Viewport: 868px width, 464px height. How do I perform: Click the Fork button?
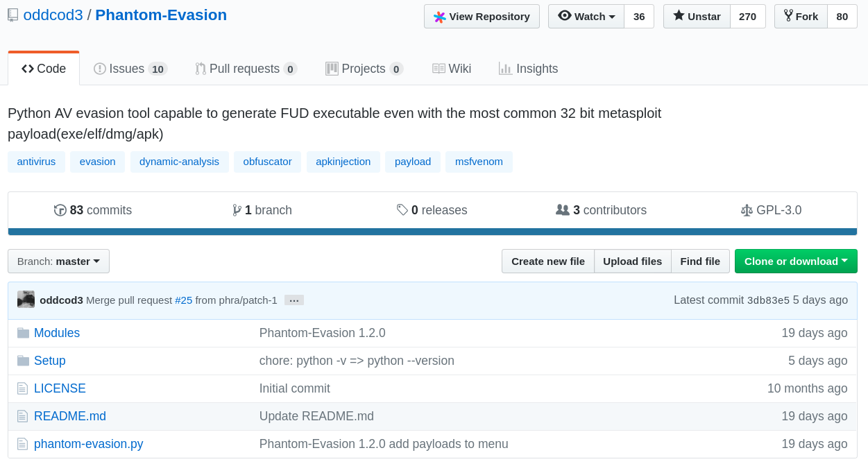[801, 17]
